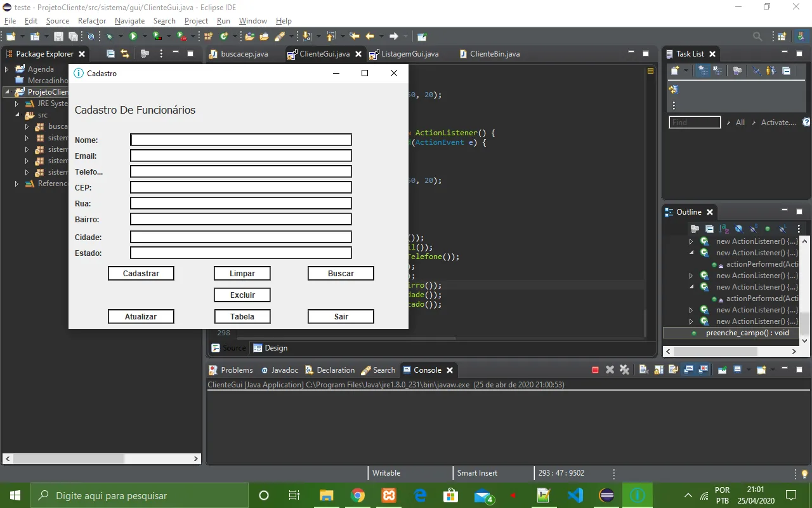
Task: Click the Cadastrar button
Action: (141, 274)
